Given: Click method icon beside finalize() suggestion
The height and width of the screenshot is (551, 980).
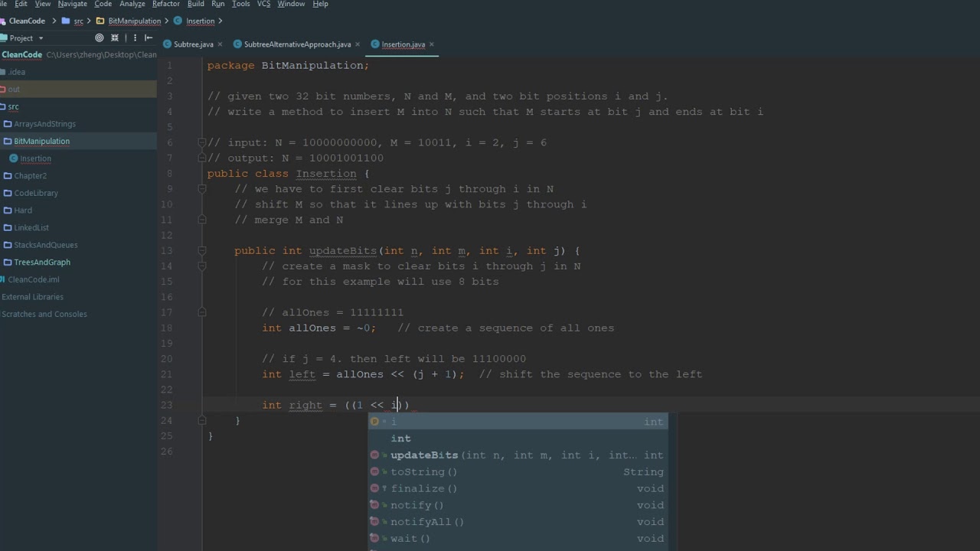Looking at the screenshot, I should (374, 488).
